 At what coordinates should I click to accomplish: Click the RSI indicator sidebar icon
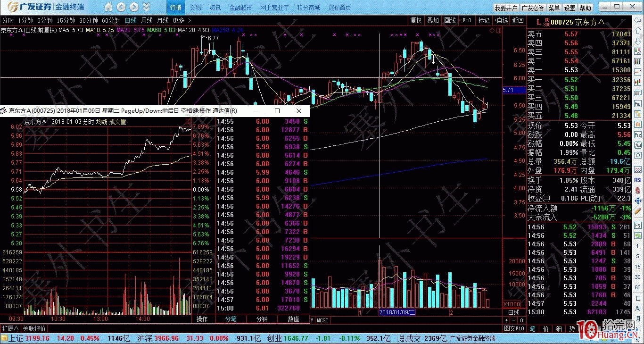coord(637,179)
